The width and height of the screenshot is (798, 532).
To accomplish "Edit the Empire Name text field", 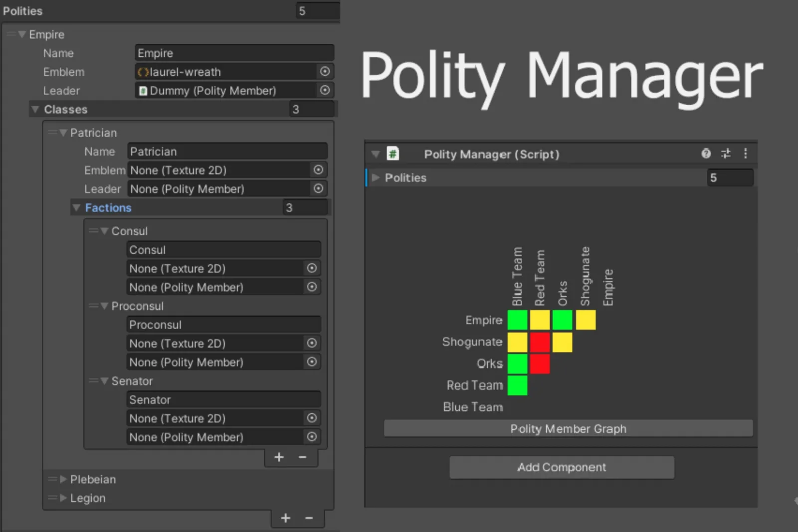I will [x=234, y=53].
